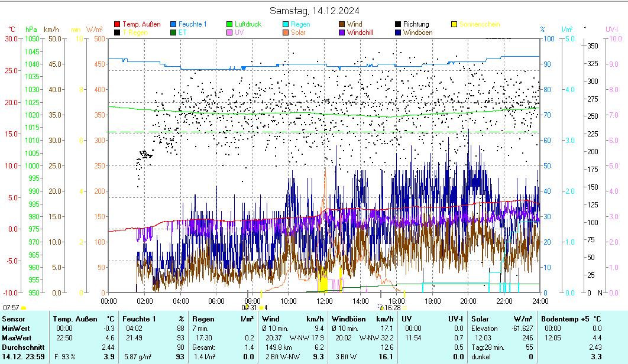This screenshot has width=628, height=364.
Task: Click the green Luftdruck legend swatch
Action: click(229, 24)
